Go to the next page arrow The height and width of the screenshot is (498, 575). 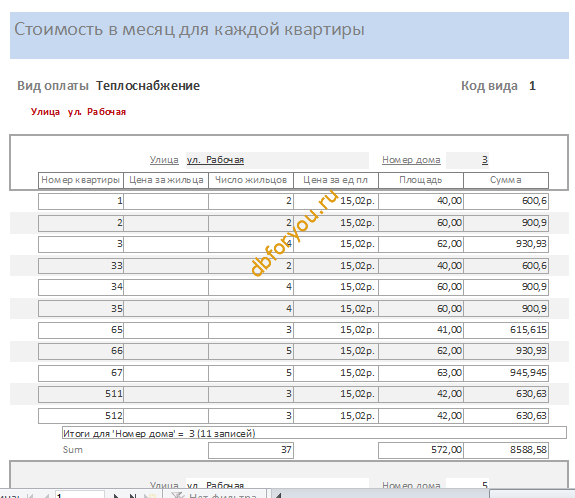coord(116,496)
